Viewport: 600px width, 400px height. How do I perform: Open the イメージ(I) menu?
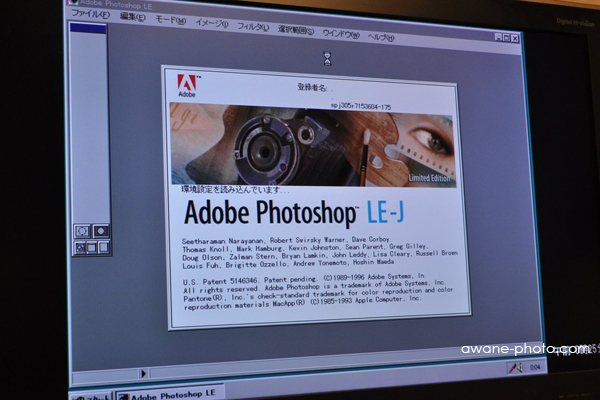coord(212,24)
